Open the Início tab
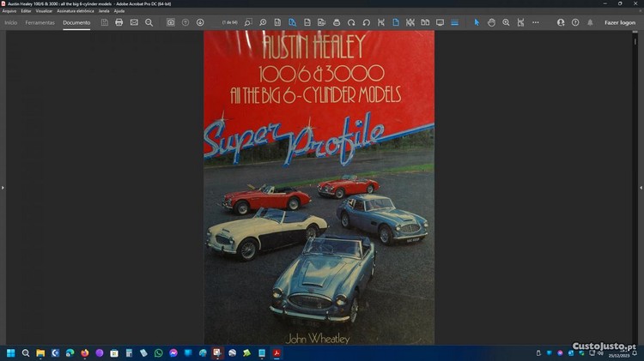This screenshot has width=644, height=361. click(x=11, y=22)
